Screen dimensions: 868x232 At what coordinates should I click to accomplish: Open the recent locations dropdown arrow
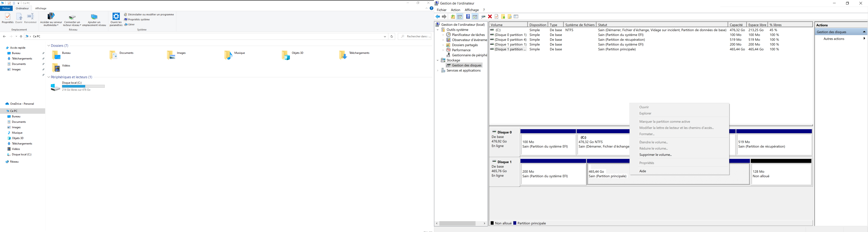(x=16, y=37)
